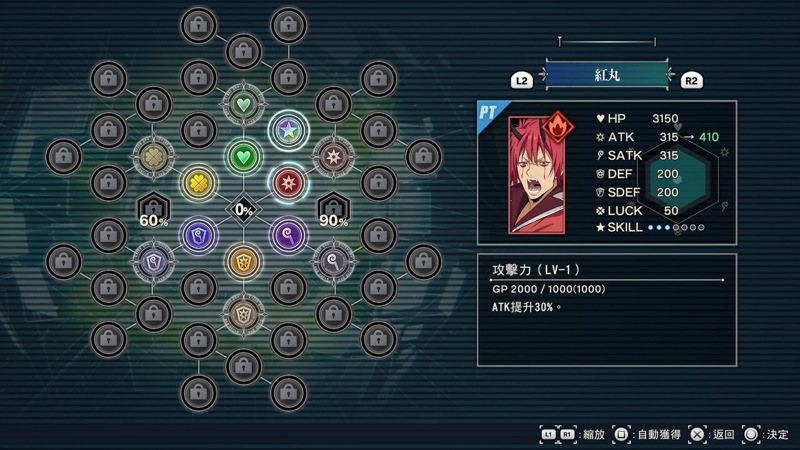The image size is (800, 450).
Task: Select the orange shield special defense node
Action: tap(243, 261)
